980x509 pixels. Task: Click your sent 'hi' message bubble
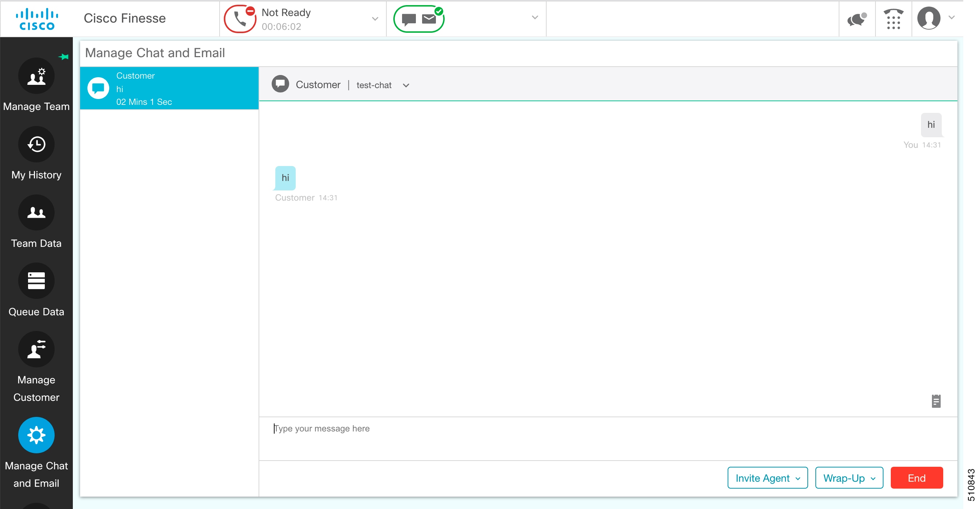pyautogui.click(x=931, y=125)
